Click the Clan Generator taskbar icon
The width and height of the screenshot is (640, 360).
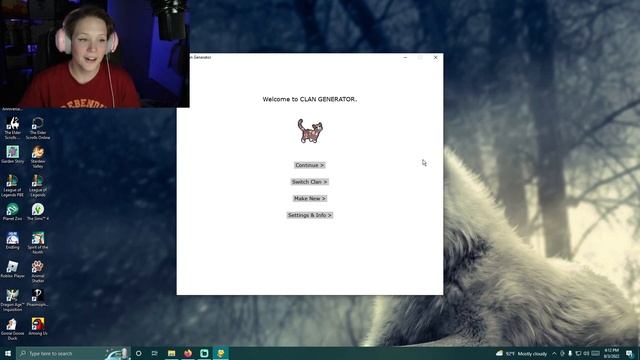(220, 353)
